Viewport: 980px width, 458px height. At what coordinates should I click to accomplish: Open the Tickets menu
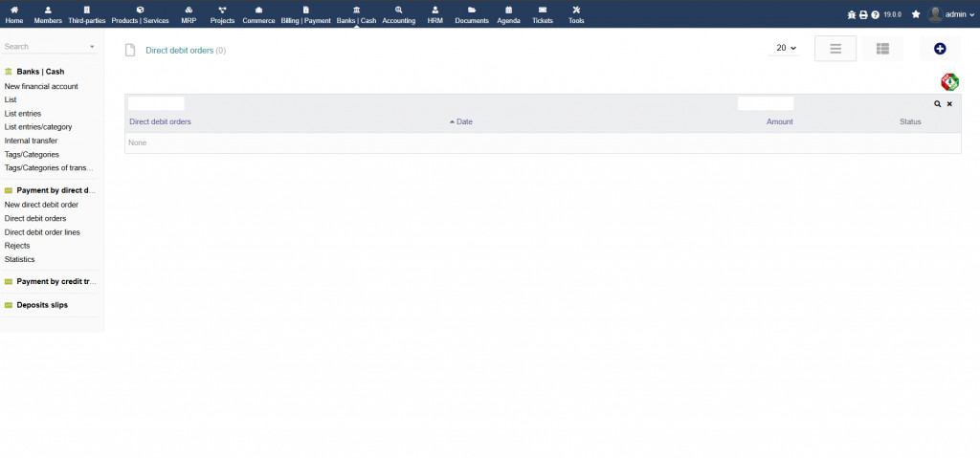click(x=543, y=15)
